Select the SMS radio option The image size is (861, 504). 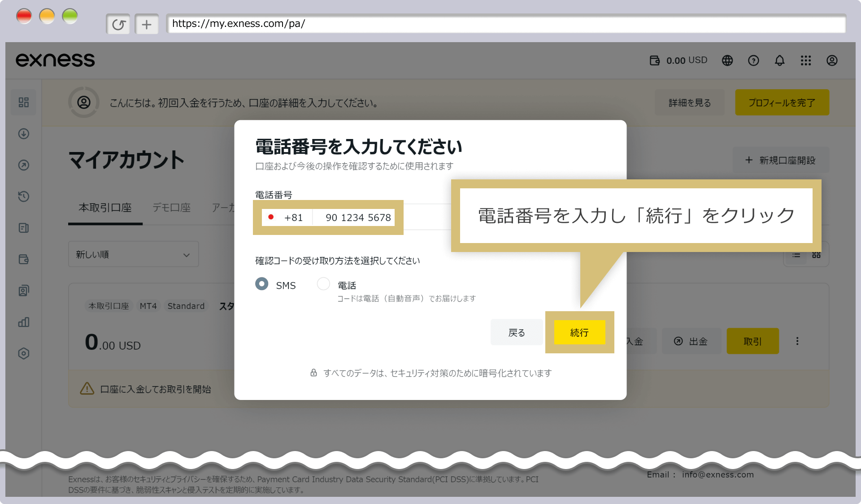click(262, 284)
